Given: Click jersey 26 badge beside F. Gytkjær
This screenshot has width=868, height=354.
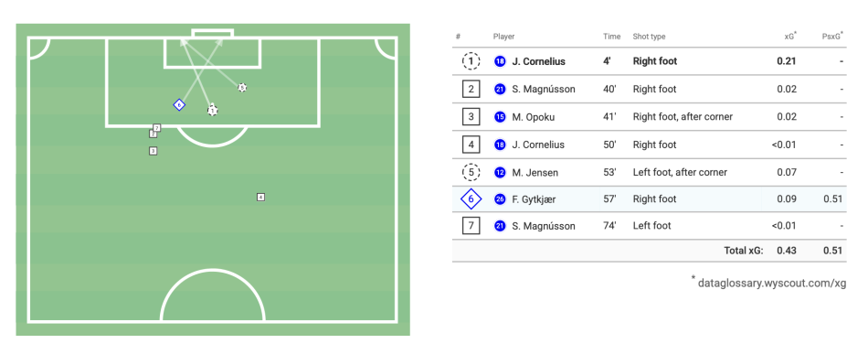Looking at the screenshot, I should [x=499, y=198].
